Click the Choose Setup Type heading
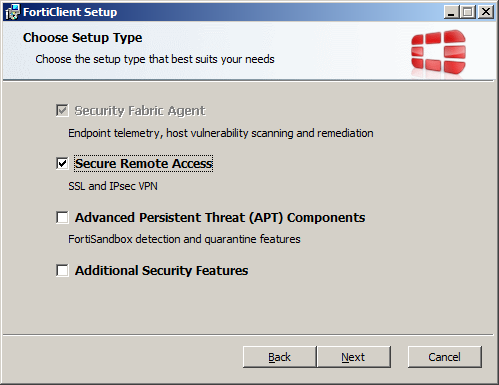499x385 pixels. 83,38
